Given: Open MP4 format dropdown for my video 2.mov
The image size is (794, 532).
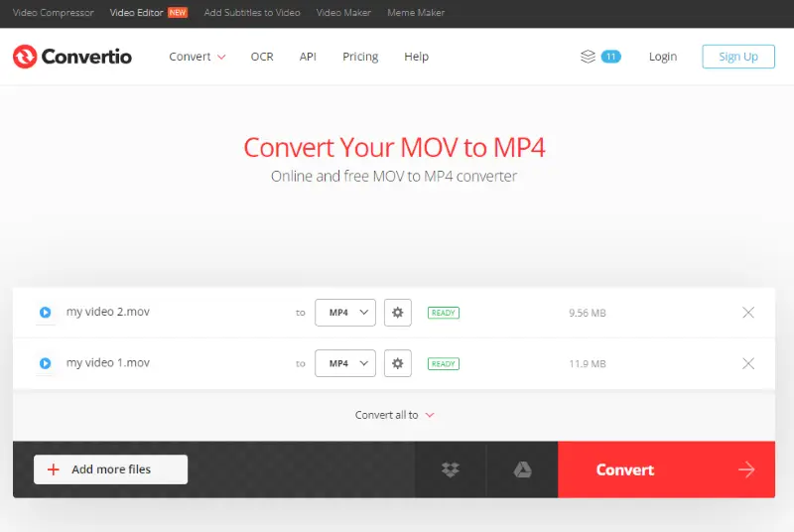Looking at the screenshot, I should pyautogui.click(x=345, y=313).
